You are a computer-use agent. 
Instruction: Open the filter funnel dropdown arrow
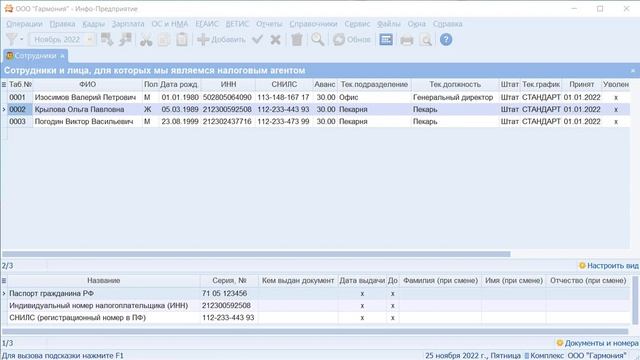22,40
